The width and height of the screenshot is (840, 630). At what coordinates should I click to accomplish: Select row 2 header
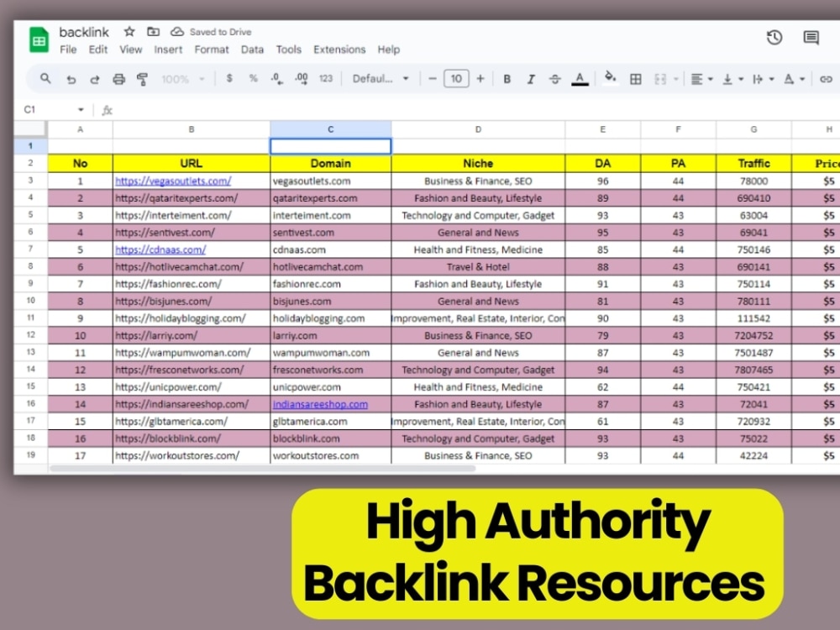point(30,163)
